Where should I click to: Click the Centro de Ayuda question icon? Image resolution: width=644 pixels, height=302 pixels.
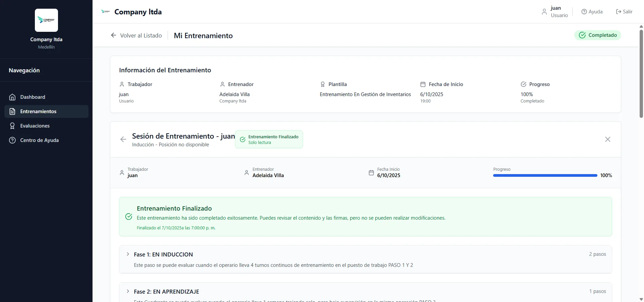point(12,140)
